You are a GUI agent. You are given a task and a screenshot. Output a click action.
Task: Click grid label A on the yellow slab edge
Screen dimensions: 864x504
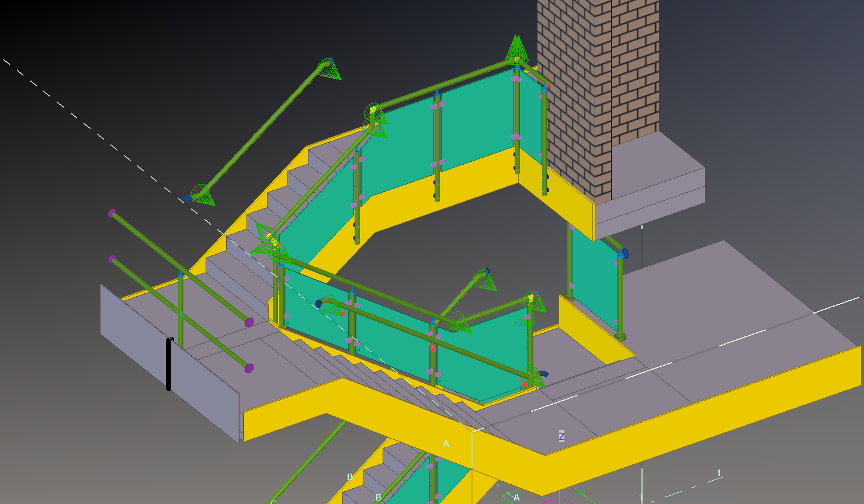pyautogui.click(x=446, y=443)
